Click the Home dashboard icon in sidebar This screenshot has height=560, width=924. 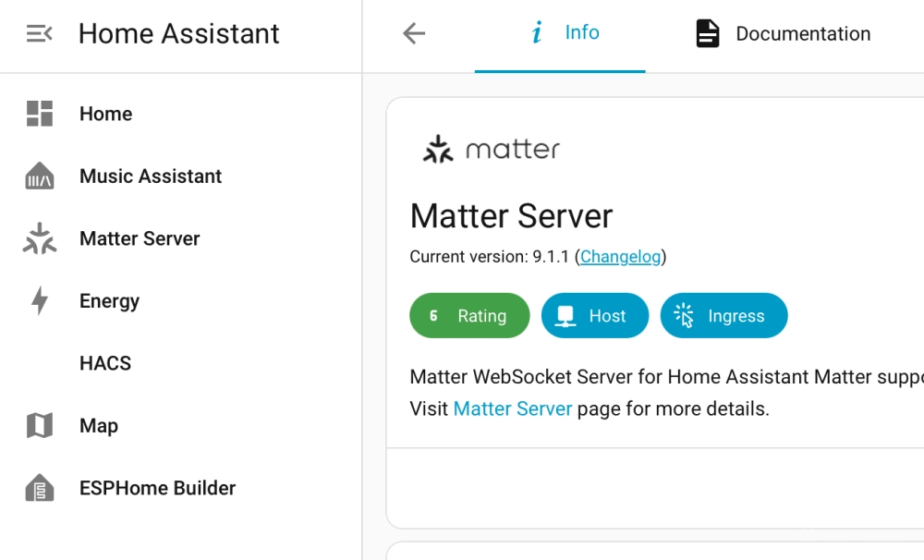coord(40,113)
